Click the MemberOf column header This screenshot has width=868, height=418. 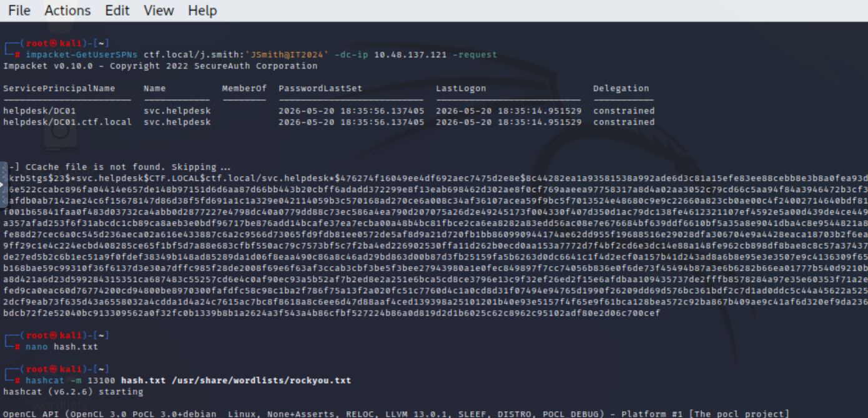coord(244,89)
